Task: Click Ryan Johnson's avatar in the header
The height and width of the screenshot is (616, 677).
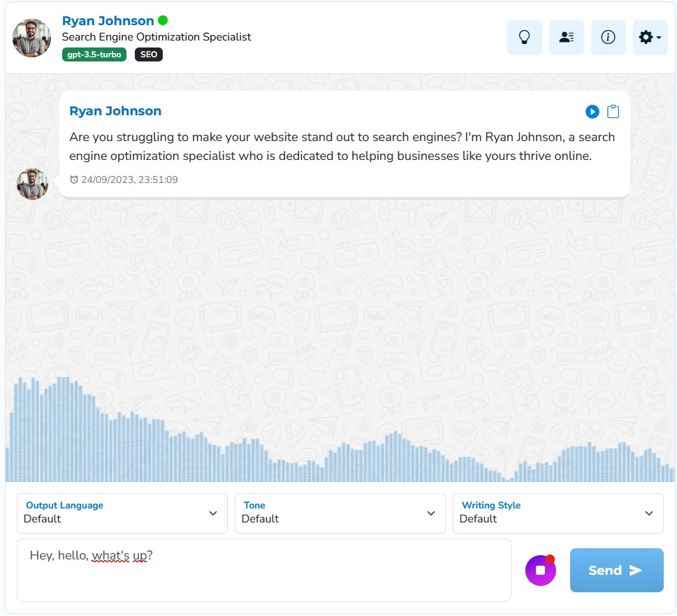Action: point(32,38)
